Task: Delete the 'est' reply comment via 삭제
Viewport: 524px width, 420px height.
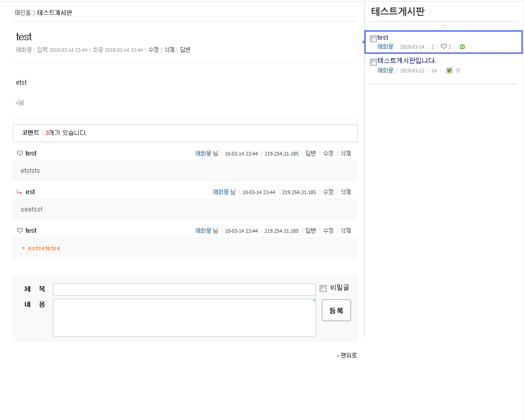Action: click(345, 192)
